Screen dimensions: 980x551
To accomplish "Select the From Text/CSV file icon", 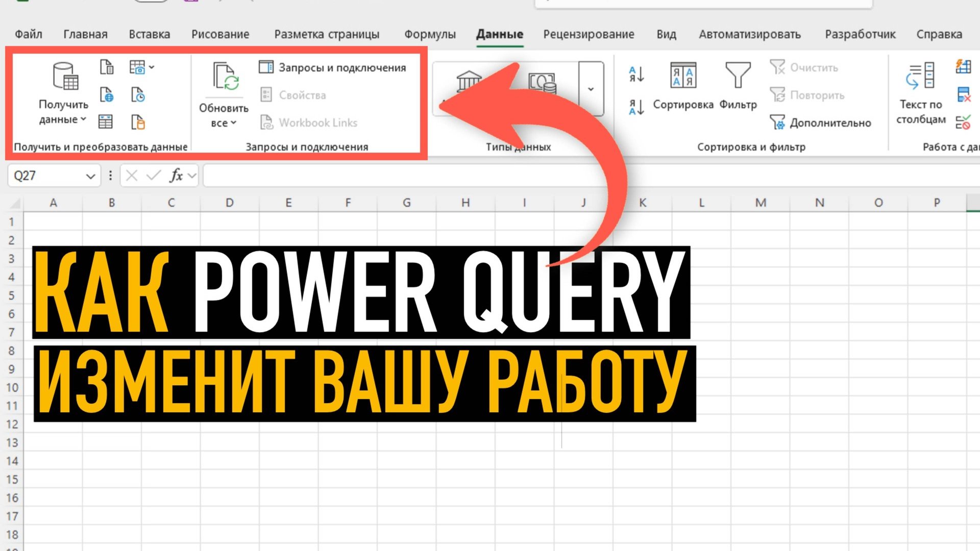I will pyautogui.click(x=107, y=67).
